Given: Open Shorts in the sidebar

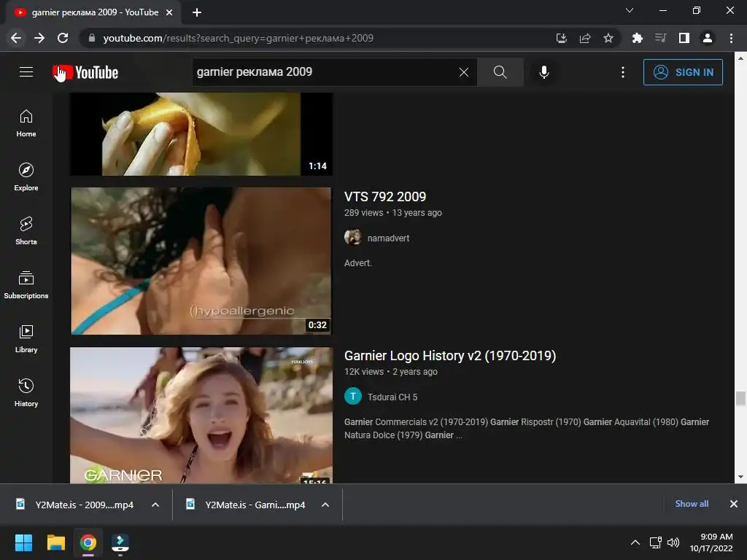Looking at the screenshot, I should (26, 231).
